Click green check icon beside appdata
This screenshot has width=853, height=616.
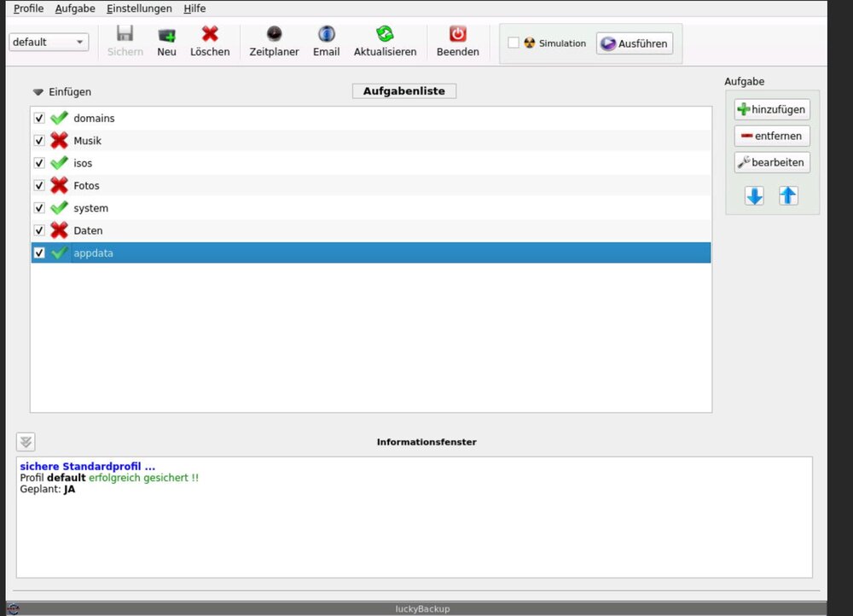point(59,253)
